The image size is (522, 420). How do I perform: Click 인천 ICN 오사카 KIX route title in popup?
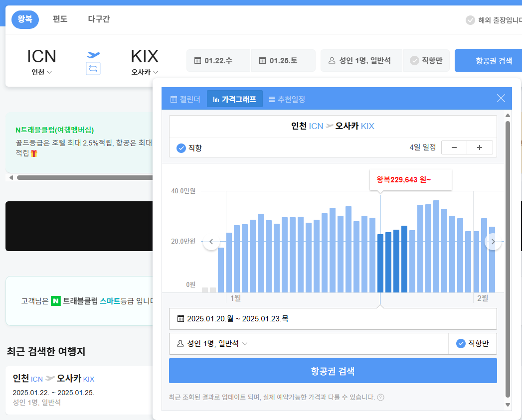pos(333,126)
